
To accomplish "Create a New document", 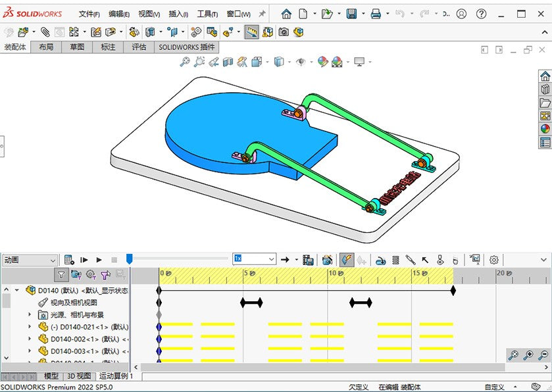I will click(x=303, y=14).
